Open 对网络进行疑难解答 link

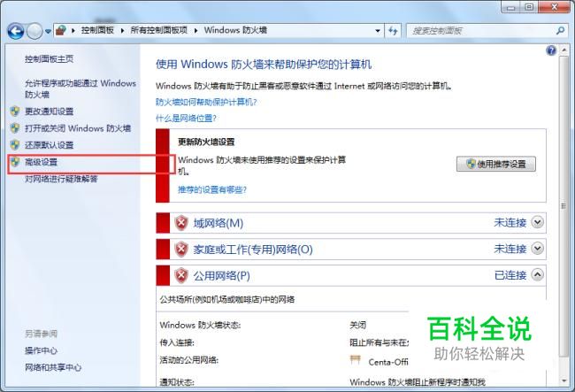click(61, 179)
